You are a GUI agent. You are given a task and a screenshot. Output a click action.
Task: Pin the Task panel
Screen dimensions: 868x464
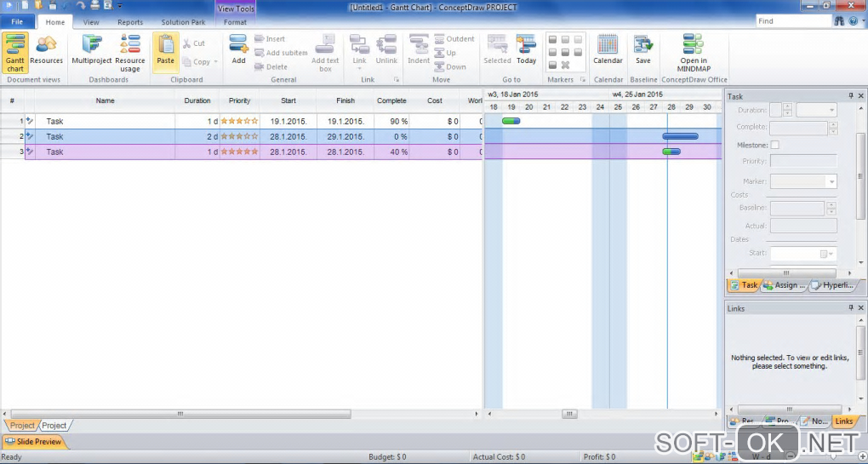(851, 96)
